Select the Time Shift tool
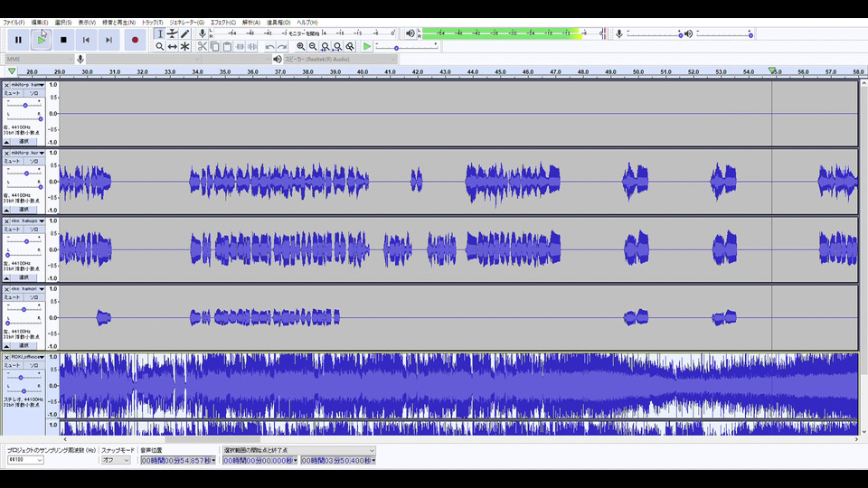Image resolution: width=868 pixels, height=488 pixels. tap(172, 46)
